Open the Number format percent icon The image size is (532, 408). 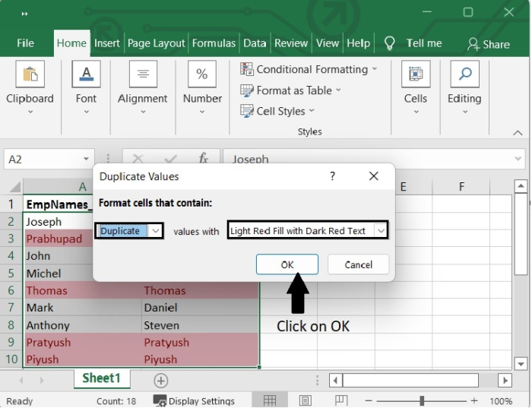click(202, 74)
